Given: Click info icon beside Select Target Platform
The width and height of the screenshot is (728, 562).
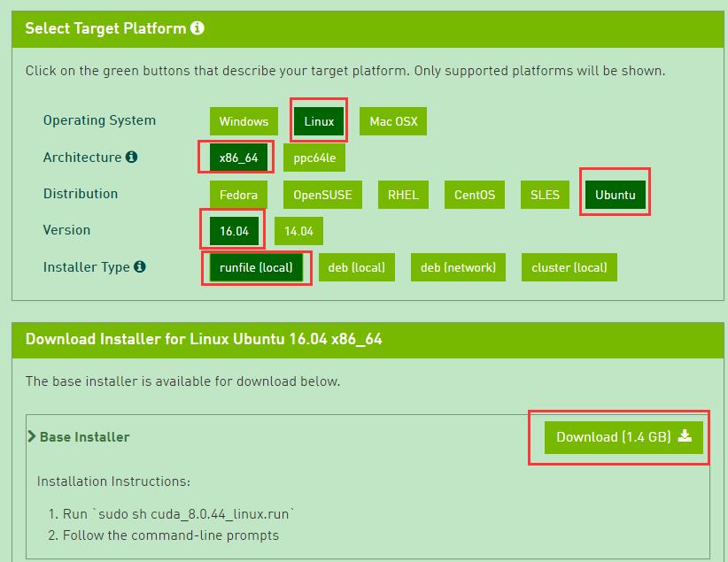Looking at the screenshot, I should (x=197, y=28).
